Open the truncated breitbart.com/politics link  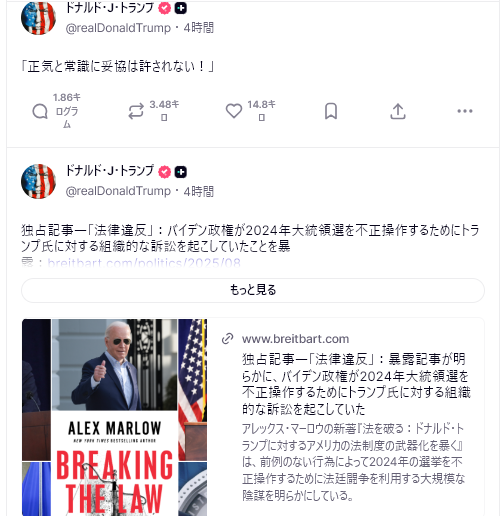[144, 263]
